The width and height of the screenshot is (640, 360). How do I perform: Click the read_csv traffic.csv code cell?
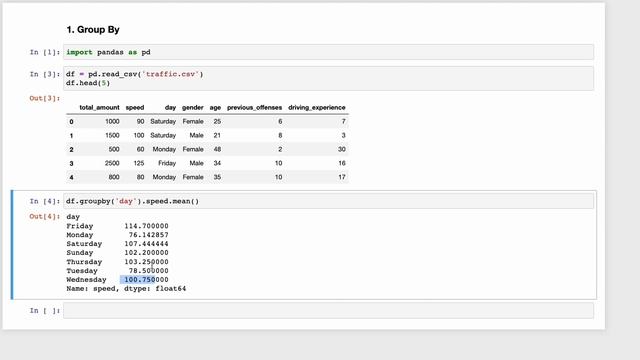pyautogui.click(x=328, y=78)
